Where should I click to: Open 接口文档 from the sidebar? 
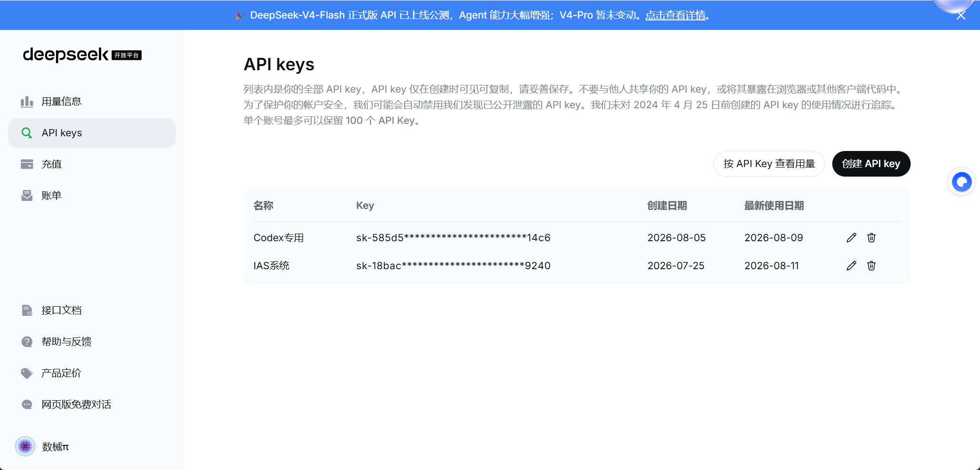[92, 310]
